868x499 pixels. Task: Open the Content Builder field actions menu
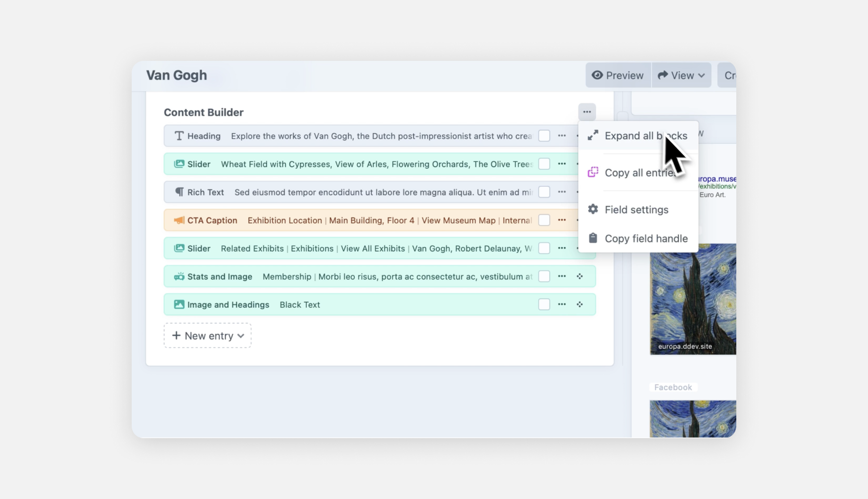pos(587,112)
